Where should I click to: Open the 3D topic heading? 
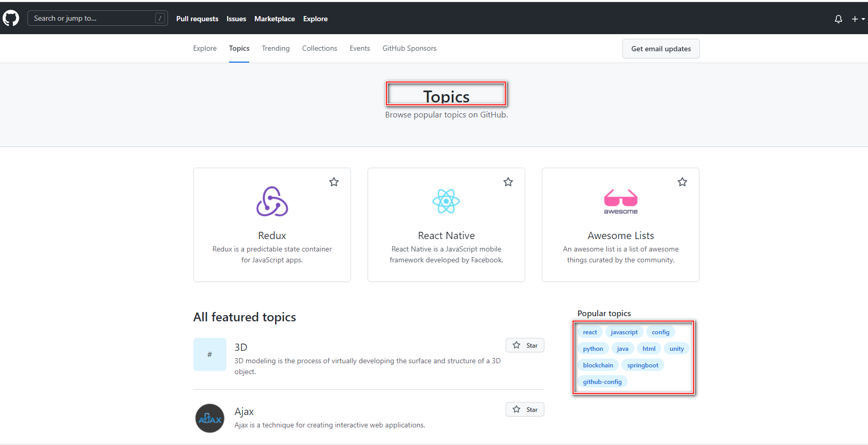[x=241, y=347]
